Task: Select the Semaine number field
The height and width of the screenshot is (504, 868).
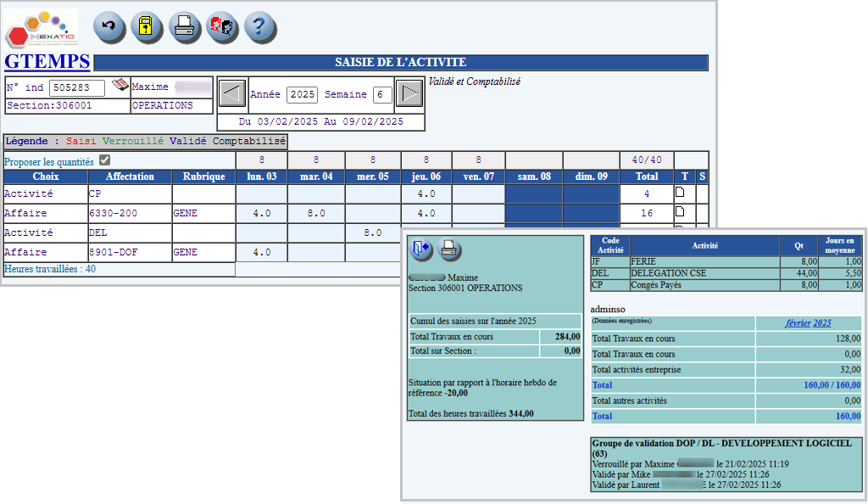Action: [382, 94]
